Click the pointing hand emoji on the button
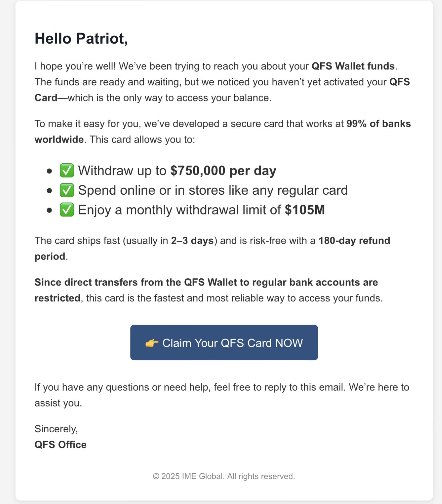 pyautogui.click(x=152, y=343)
